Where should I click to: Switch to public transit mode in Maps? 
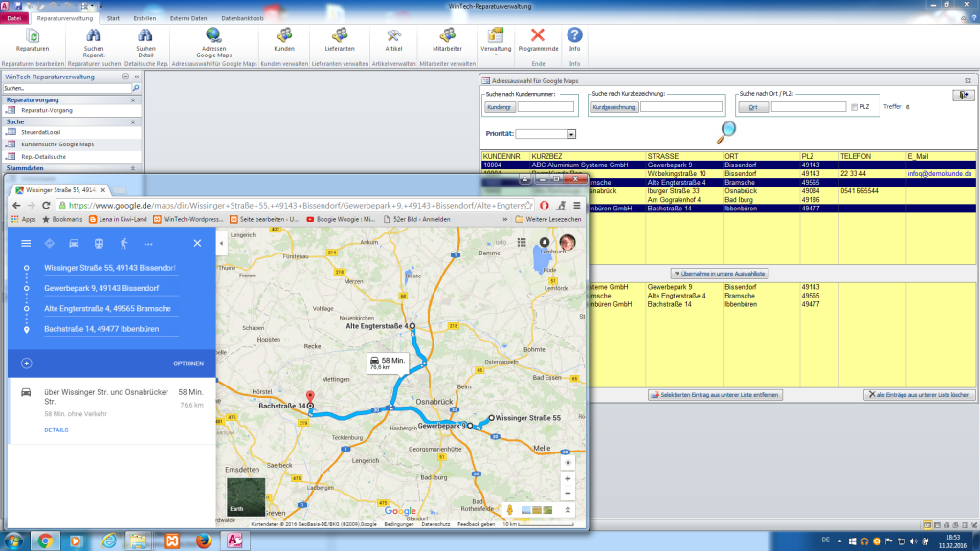tap(98, 244)
